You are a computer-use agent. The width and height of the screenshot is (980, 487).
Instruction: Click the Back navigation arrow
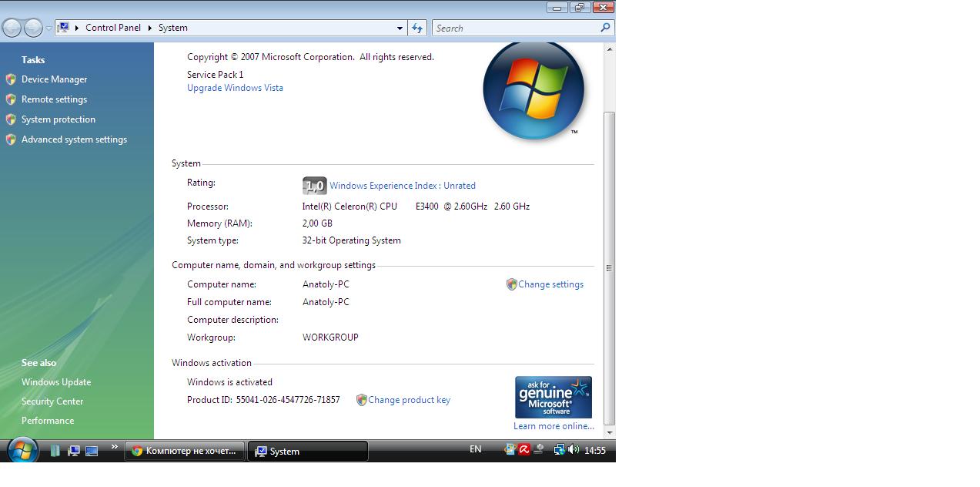pos(12,29)
